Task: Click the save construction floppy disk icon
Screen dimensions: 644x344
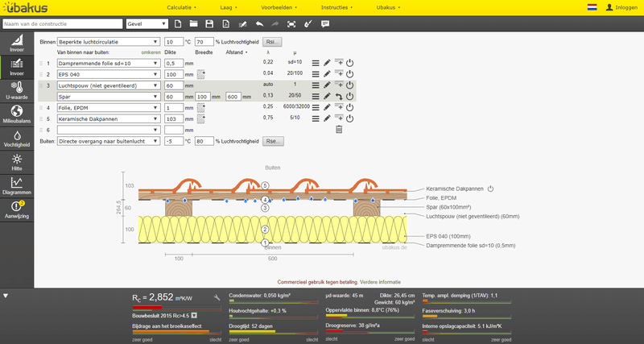Action: [x=209, y=24]
